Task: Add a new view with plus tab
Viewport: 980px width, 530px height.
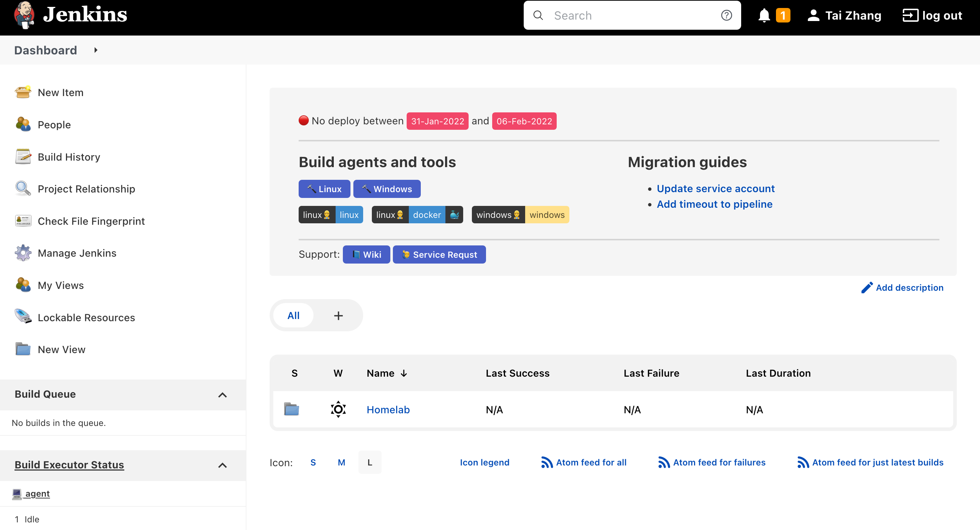Action: [x=338, y=315]
